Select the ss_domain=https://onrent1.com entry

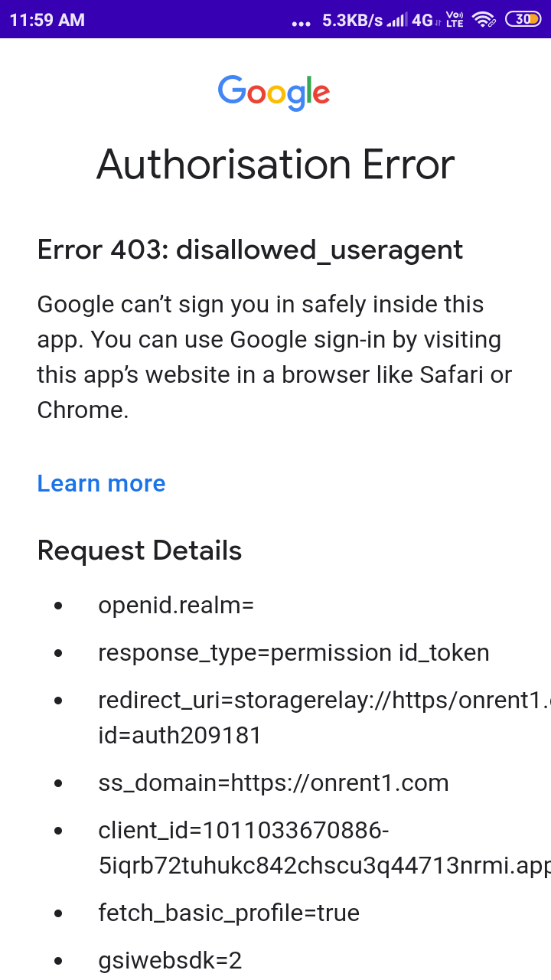click(273, 782)
